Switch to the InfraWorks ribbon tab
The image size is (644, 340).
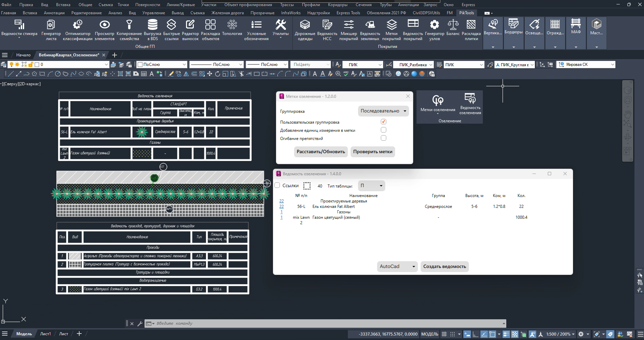coord(291,13)
